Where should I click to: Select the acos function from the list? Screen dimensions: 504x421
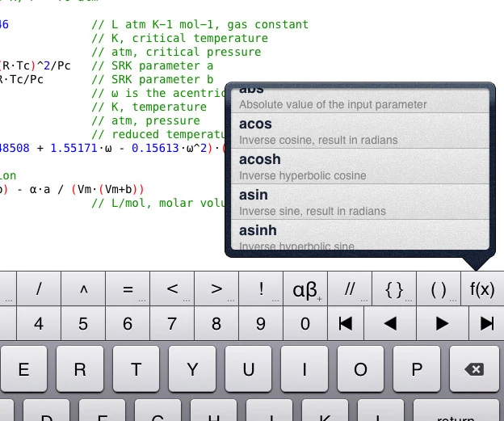pos(360,131)
